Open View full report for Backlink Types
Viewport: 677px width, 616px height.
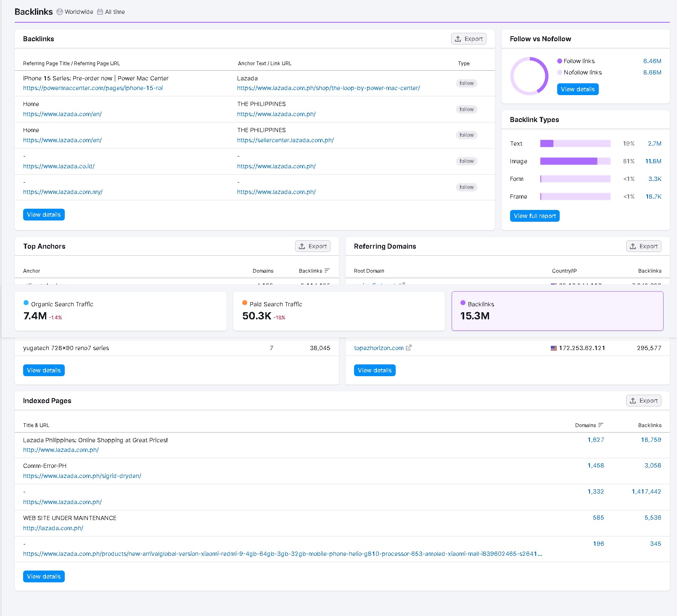(535, 216)
